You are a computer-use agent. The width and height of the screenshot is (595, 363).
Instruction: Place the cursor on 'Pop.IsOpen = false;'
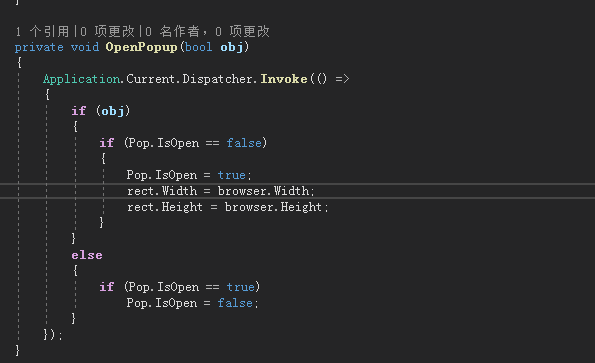[192, 303]
